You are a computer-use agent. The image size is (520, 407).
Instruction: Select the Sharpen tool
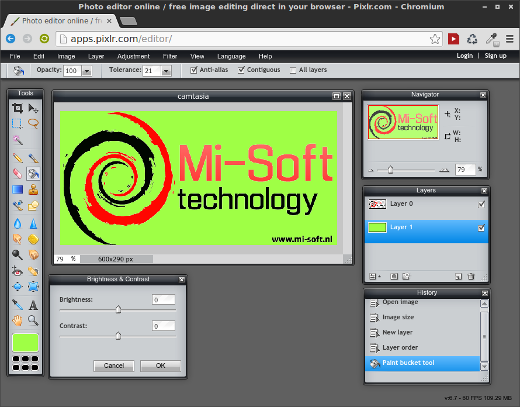click(33, 223)
